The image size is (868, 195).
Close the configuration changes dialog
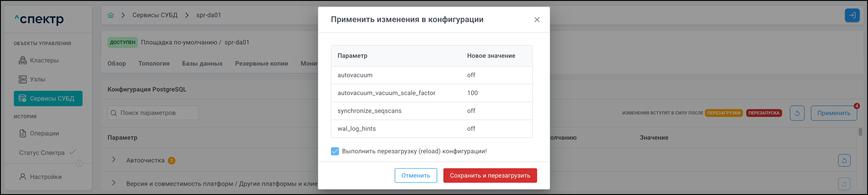coord(537,20)
